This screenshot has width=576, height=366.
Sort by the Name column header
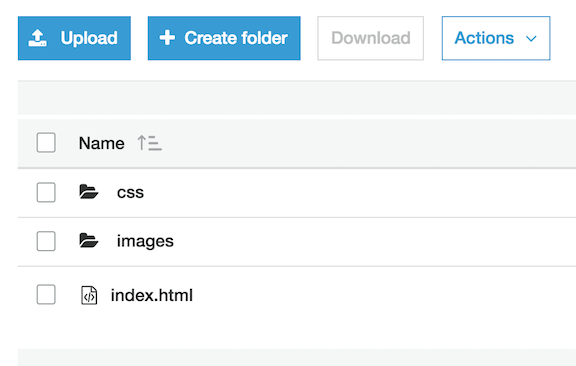101,143
